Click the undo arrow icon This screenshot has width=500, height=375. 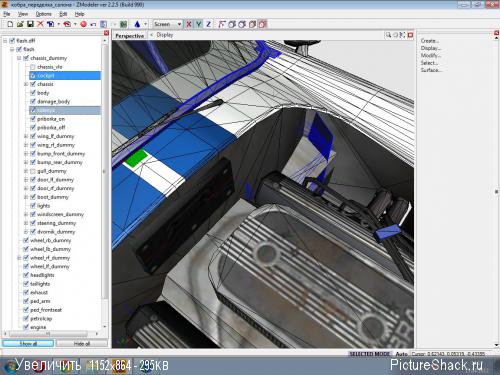tap(93, 24)
